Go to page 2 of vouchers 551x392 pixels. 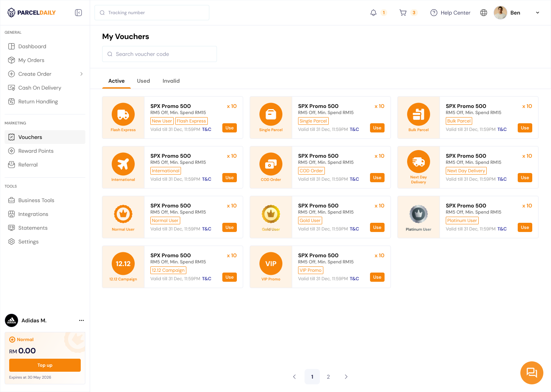(x=328, y=377)
